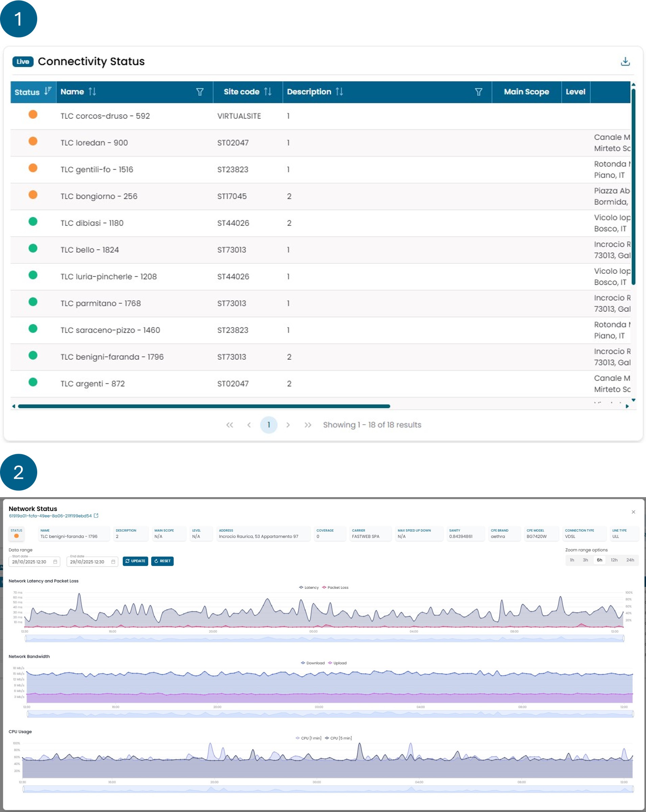Go to the previous results page
The width and height of the screenshot is (646, 812).
(x=249, y=425)
